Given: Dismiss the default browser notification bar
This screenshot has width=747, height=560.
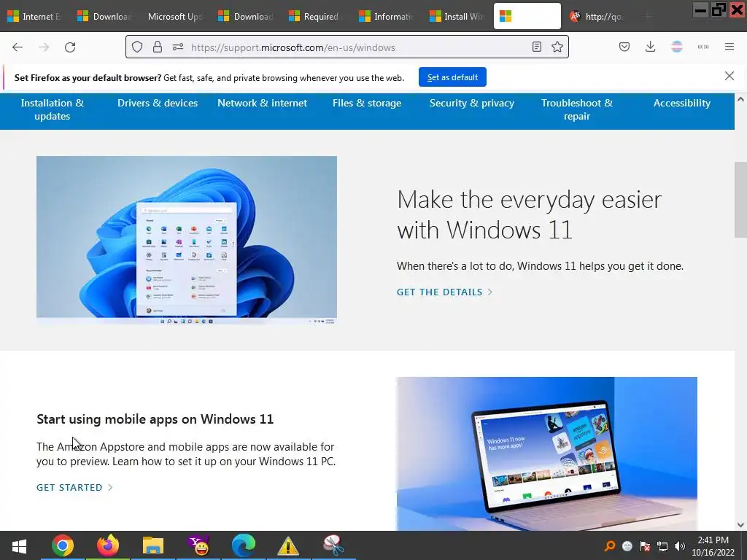Looking at the screenshot, I should click(729, 76).
